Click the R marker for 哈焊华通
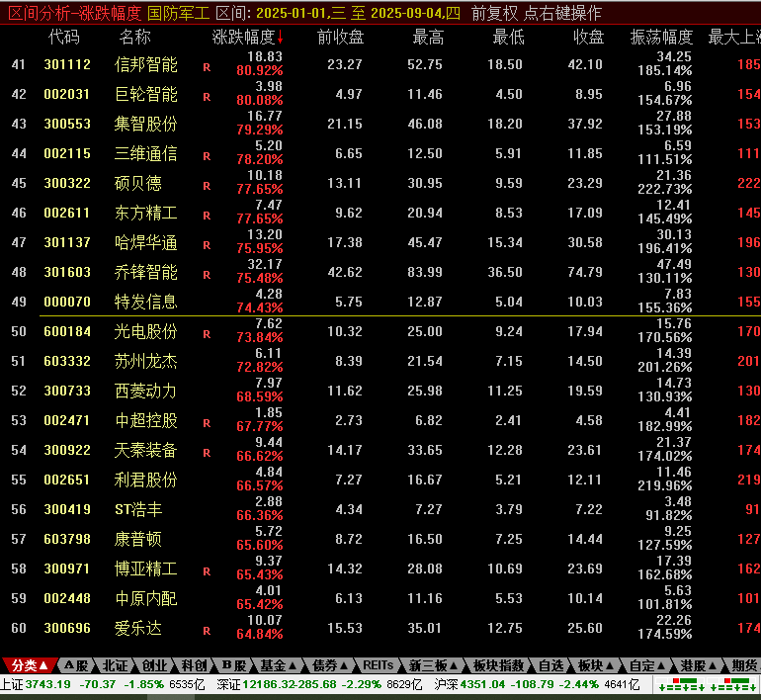Image resolution: width=761 pixels, height=700 pixels. [x=207, y=245]
